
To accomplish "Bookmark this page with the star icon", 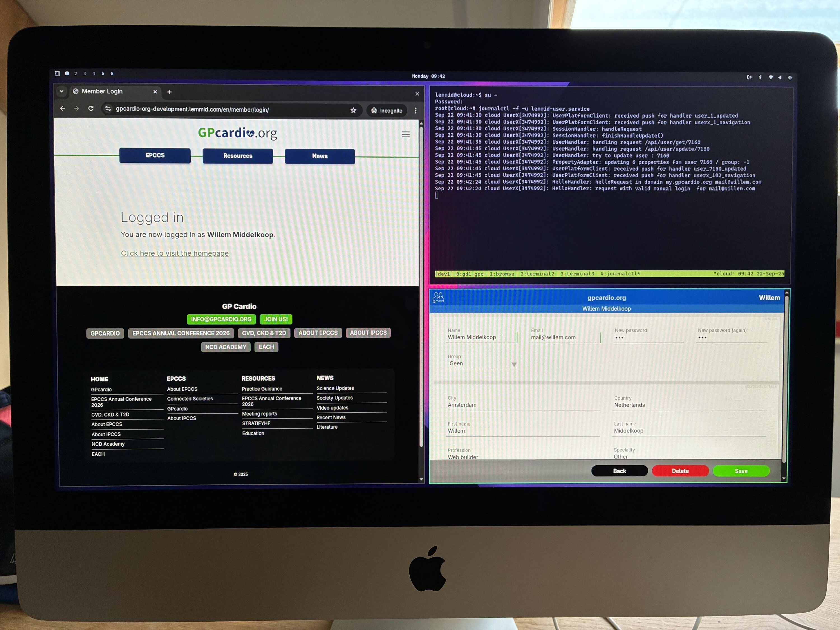I will click(354, 110).
